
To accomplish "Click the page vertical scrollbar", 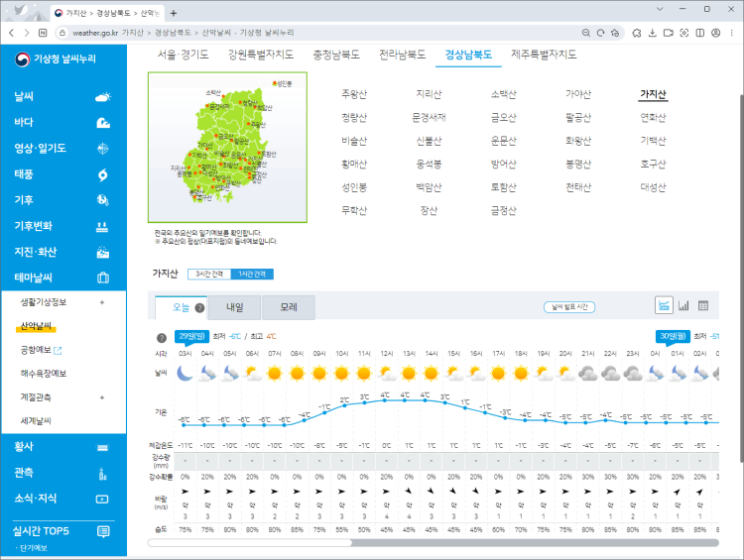I will click(742, 279).
